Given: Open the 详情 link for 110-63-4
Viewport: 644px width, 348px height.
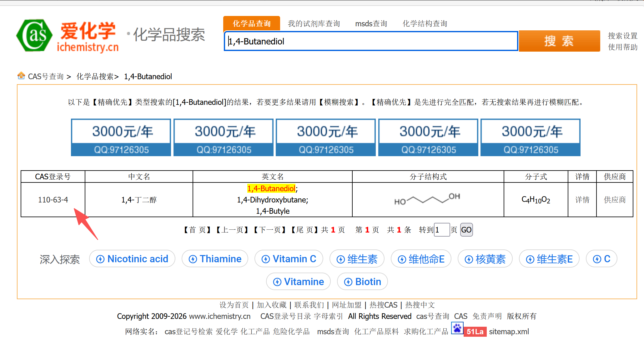Looking at the screenshot, I should [582, 200].
